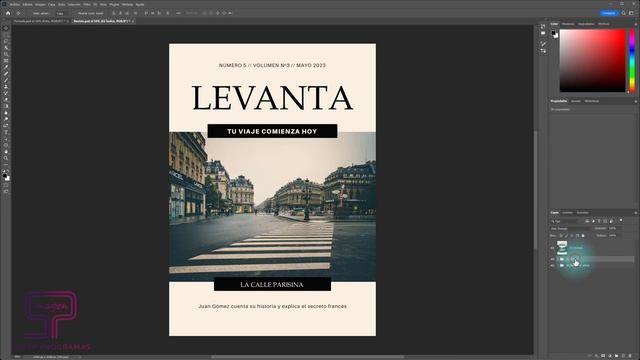Click the add layer mask icon
Screen dimensions: 640x360
(603, 356)
